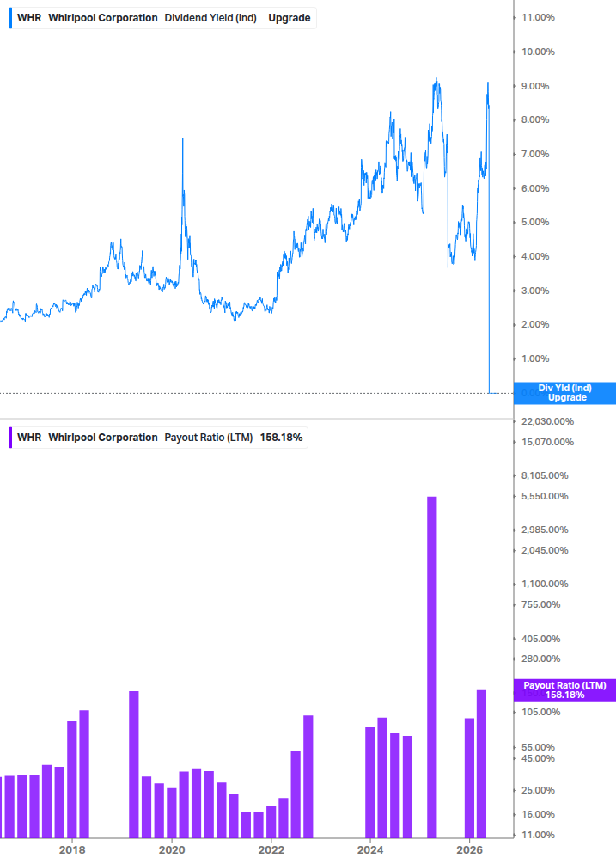Click the 15,070.00% payout axis label
The height and width of the screenshot is (864, 616).
pos(547,442)
